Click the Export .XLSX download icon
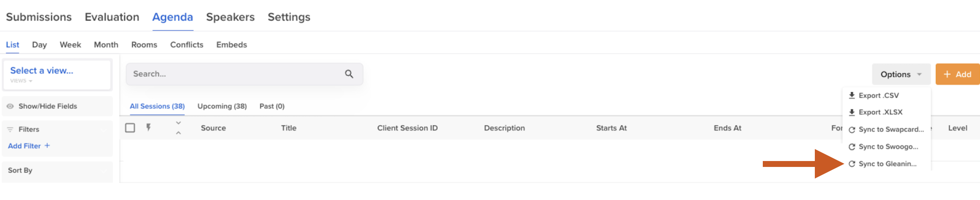The image size is (980, 200). (852, 112)
